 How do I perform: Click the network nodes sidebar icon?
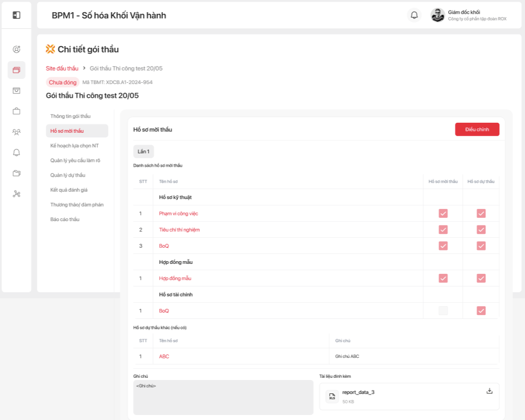tap(17, 193)
